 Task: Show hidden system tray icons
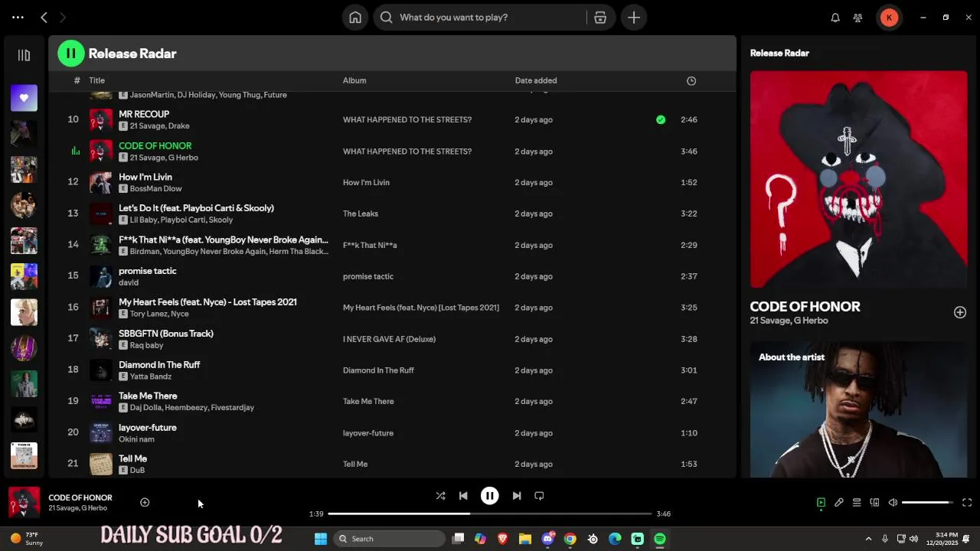(x=868, y=539)
